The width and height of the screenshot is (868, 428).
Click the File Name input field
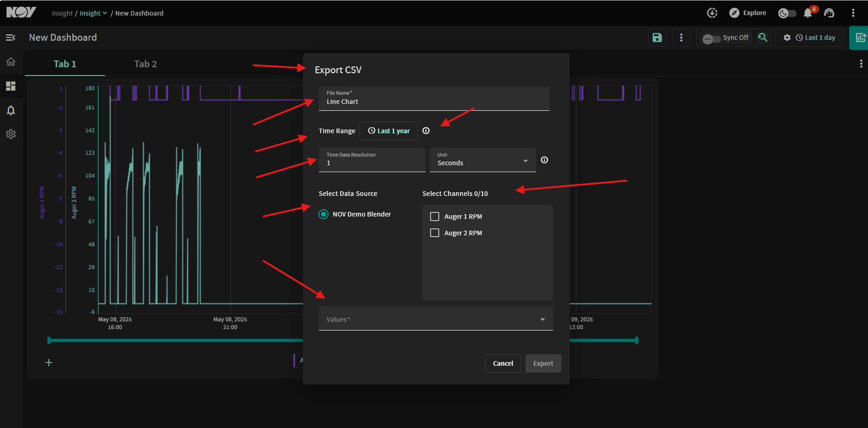pyautogui.click(x=434, y=98)
